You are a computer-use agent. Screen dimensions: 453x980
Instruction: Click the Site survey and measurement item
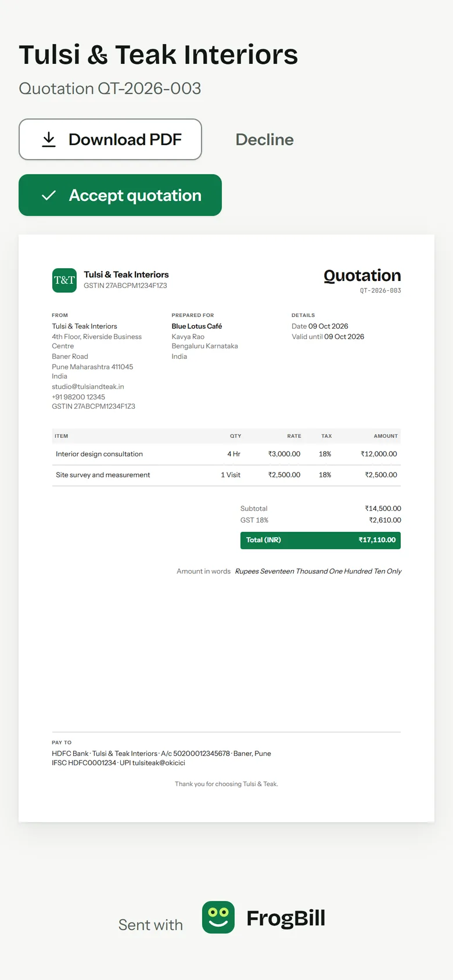point(103,475)
